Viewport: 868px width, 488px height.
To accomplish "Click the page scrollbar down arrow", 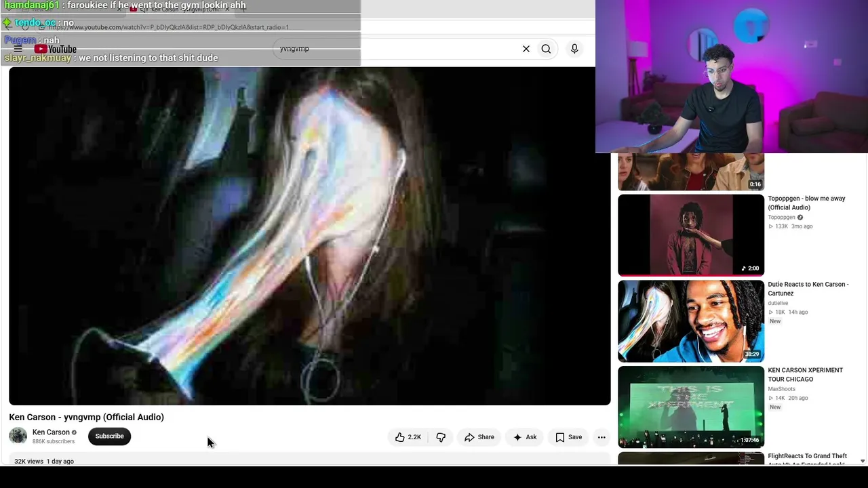I will pos(863,461).
